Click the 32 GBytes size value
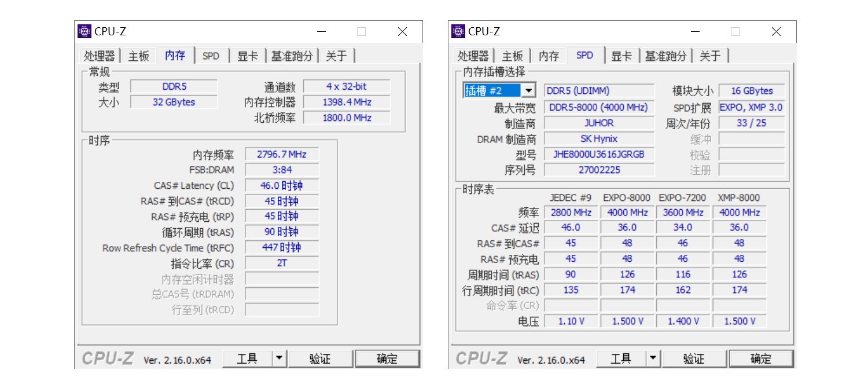 pos(174,103)
